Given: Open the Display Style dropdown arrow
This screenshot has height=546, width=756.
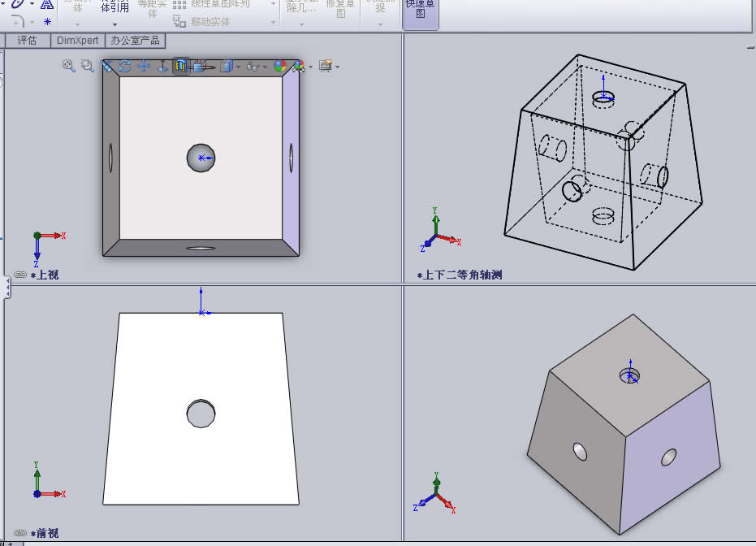Looking at the screenshot, I should pyautogui.click(x=238, y=67).
